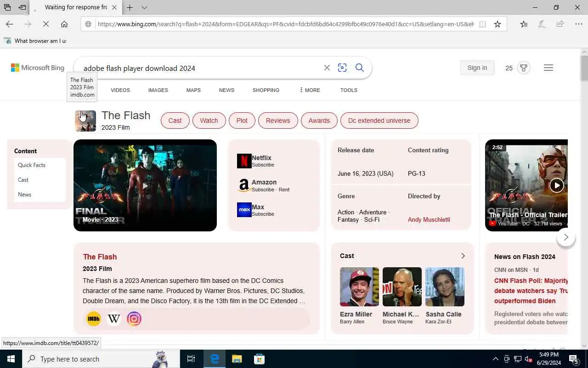Switch to the MAPS tab
Viewport: 588px width, 368px height.
193,90
